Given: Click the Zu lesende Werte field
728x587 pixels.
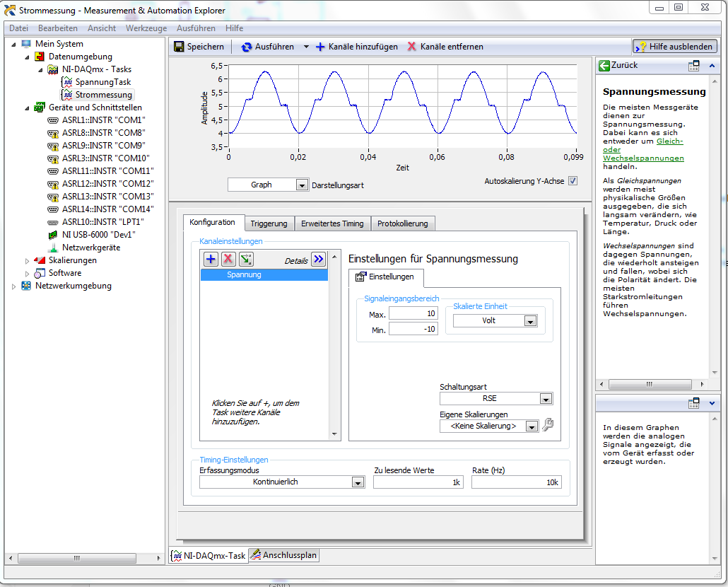Looking at the screenshot, I should point(418,482).
